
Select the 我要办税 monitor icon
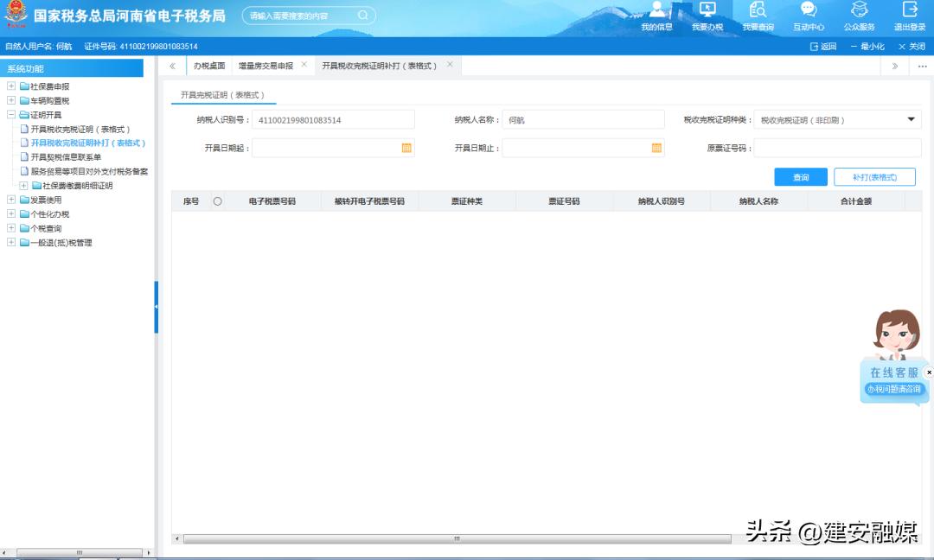click(709, 11)
